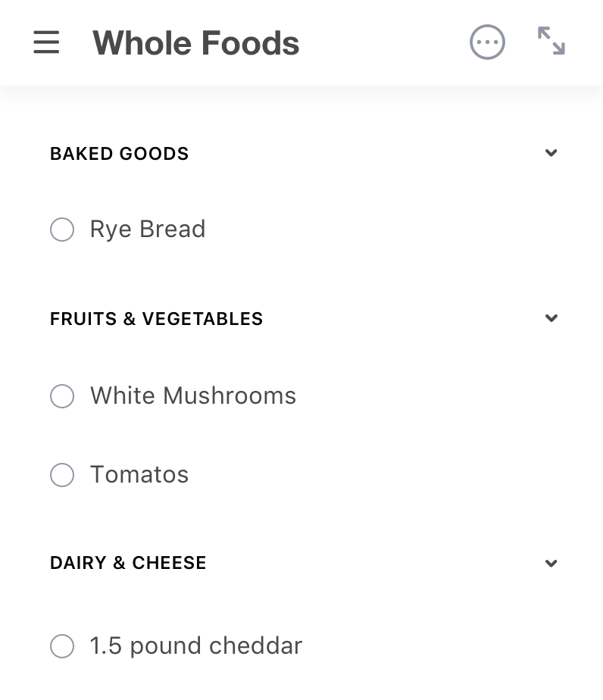This screenshot has height=700, width=603.
Task: Show list actions via the three-dot icon
Action: (487, 42)
